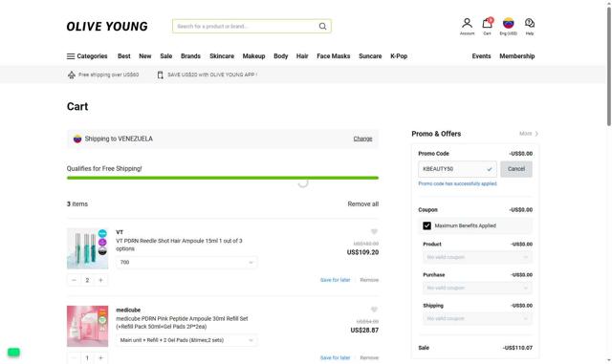Click the Venezuela flag beside Shipping to
Viewport: 612px width, 364px height.
(77, 139)
